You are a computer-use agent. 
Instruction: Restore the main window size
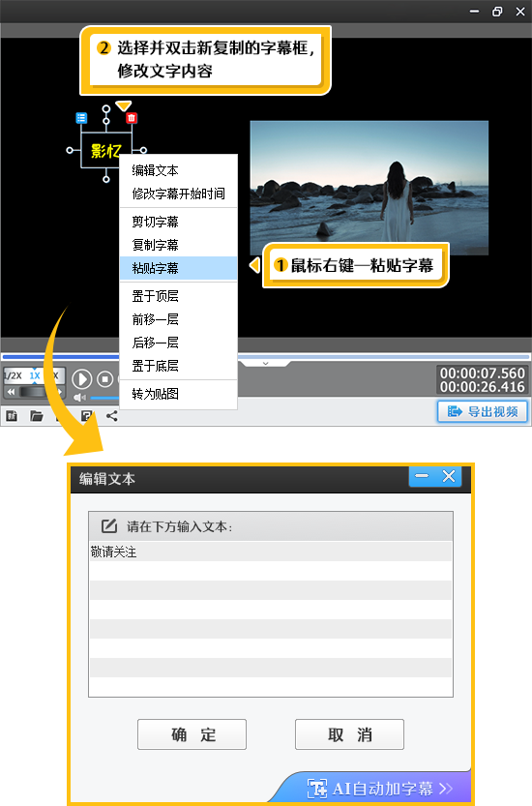pyautogui.click(x=497, y=12)
